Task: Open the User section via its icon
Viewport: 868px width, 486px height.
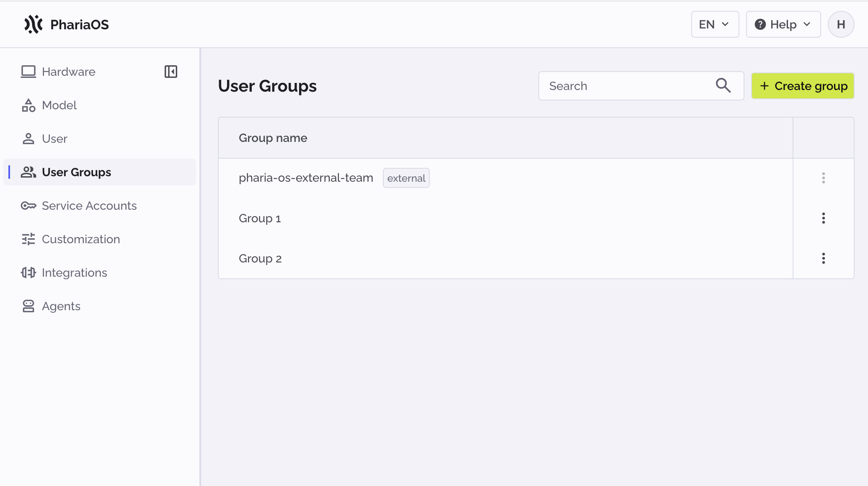Action: tap(28, 139)
